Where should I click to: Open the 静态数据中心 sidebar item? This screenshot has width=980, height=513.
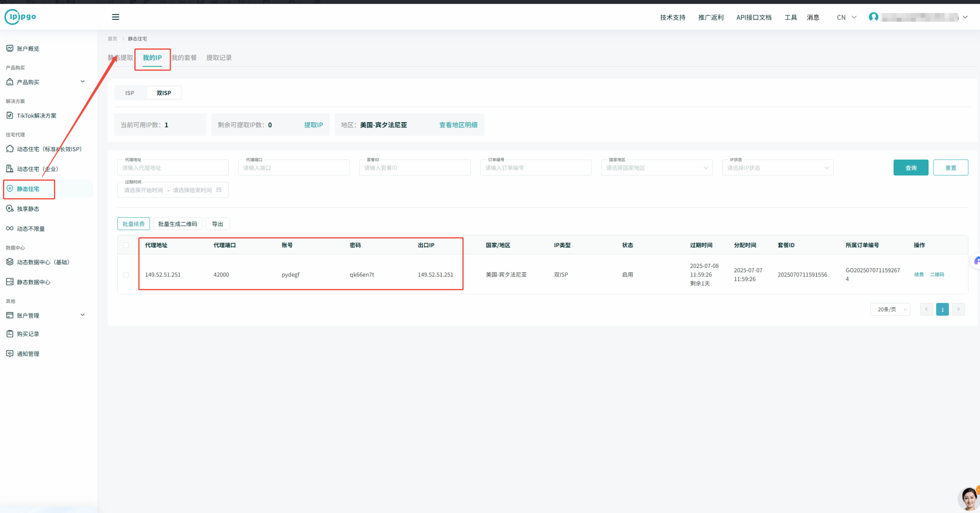coord(33,282)
